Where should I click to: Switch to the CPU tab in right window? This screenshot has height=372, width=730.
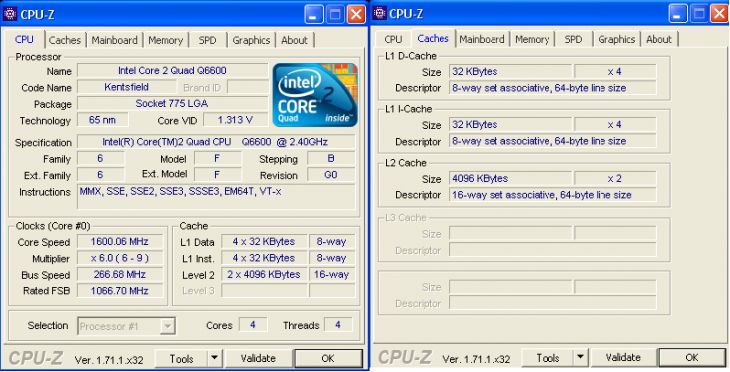point(393,39)
